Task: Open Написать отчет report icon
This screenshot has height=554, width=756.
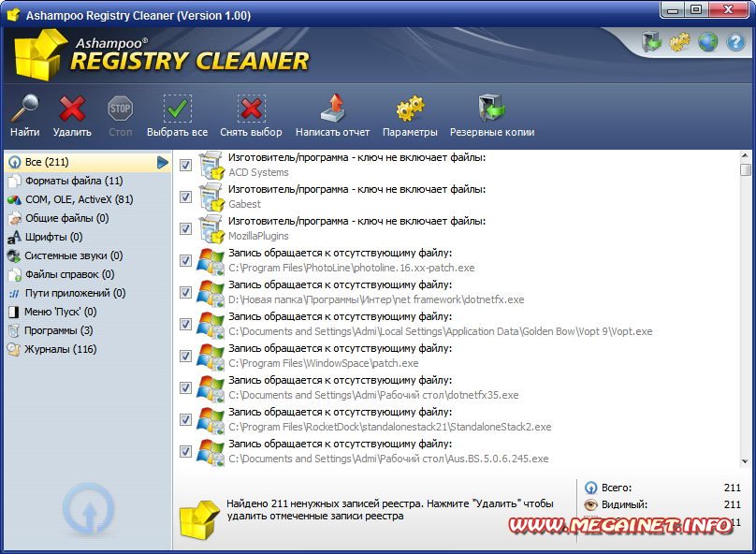Action: [333, 108]
